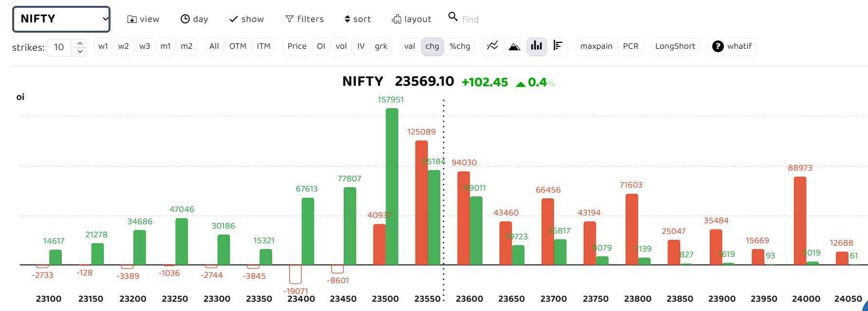Click the magnifier search icon
868x311 pixels.
(453, 17)
